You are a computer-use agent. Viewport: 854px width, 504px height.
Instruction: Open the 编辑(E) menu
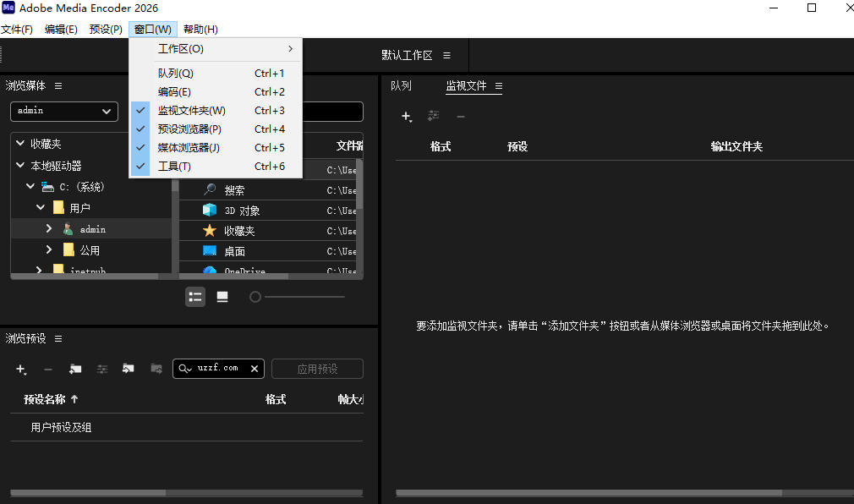(x=61, y=30)
